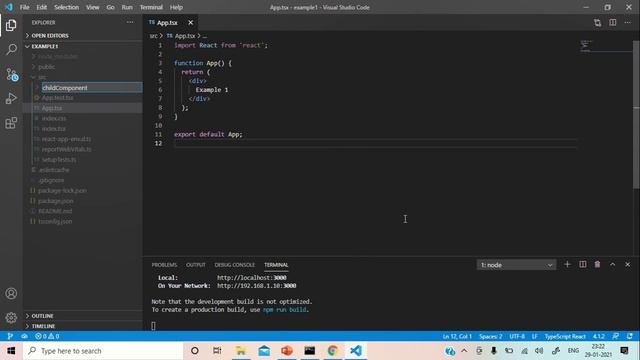Open the Selection menu
Image resolution: width=640 pixels, height=360 pixels.
(x=67, y=7)
